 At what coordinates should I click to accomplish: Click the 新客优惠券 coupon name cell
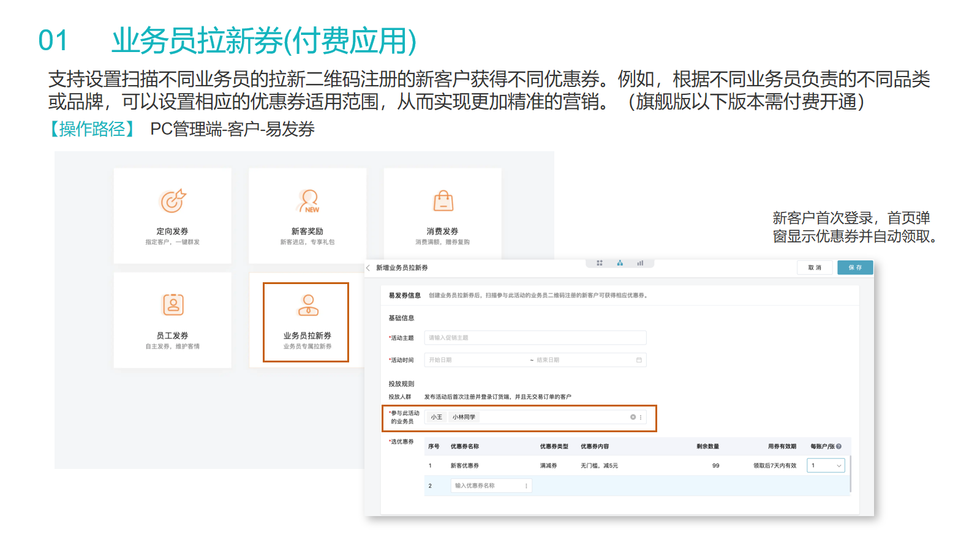pyautogui.click(x=465, y=466)
